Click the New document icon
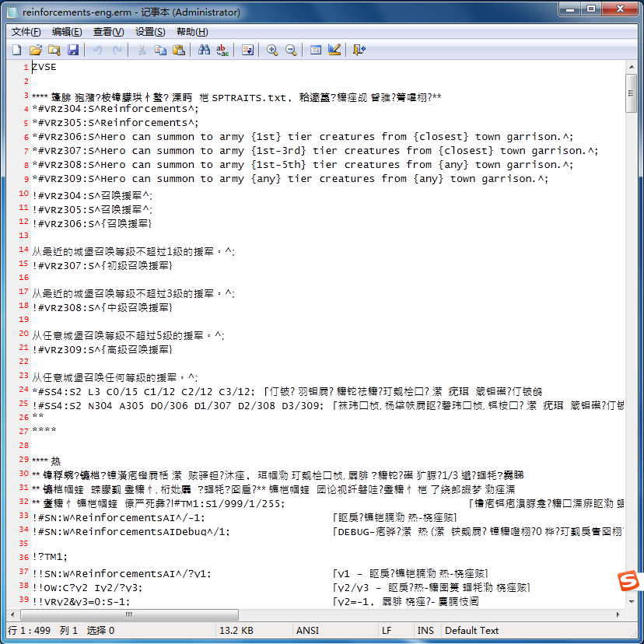Screen dimensions: 644x644 click(16, 50)
